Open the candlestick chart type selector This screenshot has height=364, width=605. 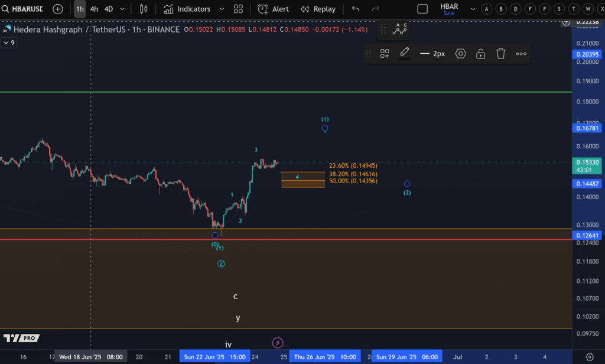click(x=144, y=9)
